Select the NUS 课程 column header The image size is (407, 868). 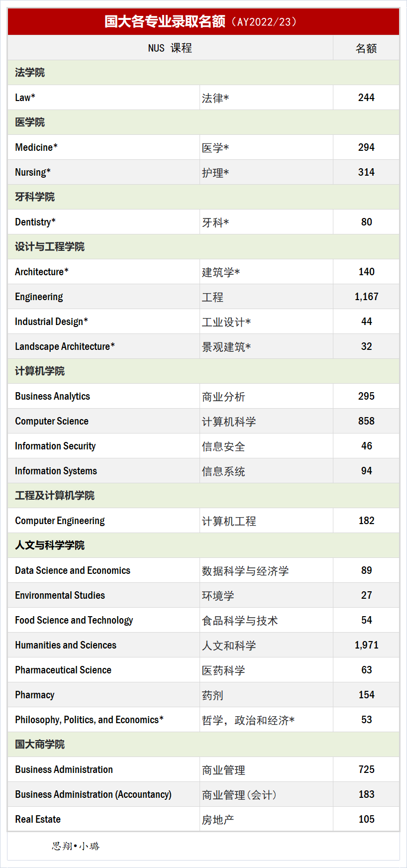pyautogui.click(x=170, y=48)
